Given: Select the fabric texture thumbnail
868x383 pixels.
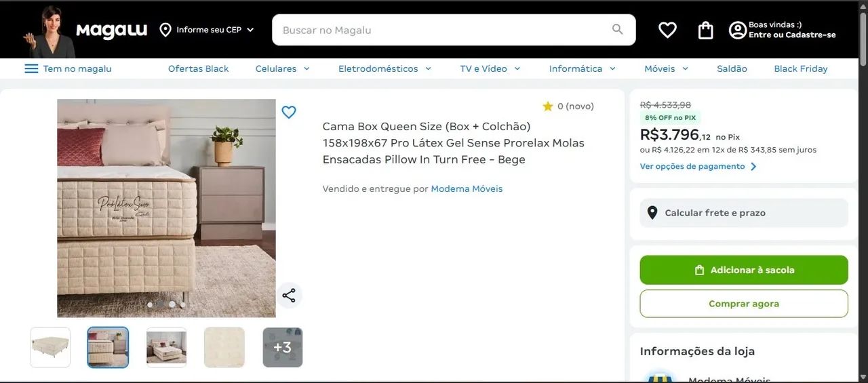Looking at the screenshot, I should pyautogui.click(x=224, y=347).
